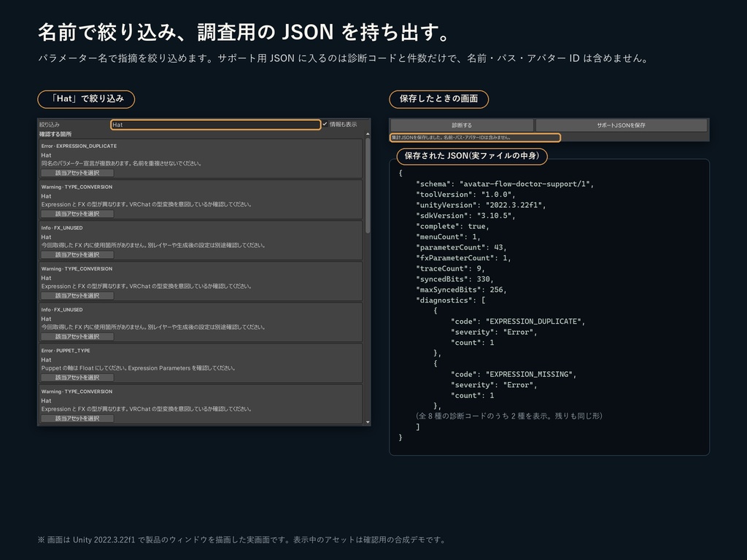Click the 保存された JSON(実ファイルの中身) label
This screenshot has height=560, width=747.
tap(472, 156)
